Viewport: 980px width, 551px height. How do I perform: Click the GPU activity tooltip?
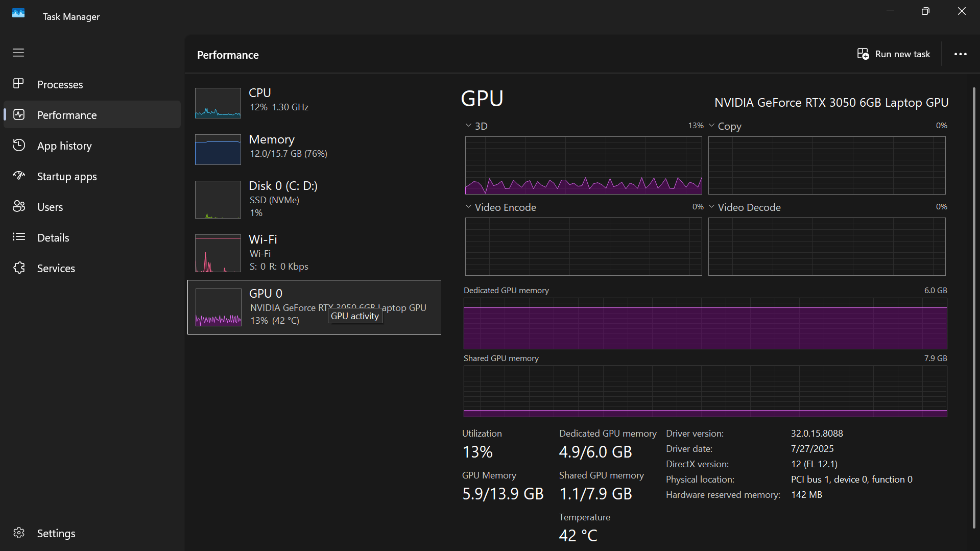(355, 316)
